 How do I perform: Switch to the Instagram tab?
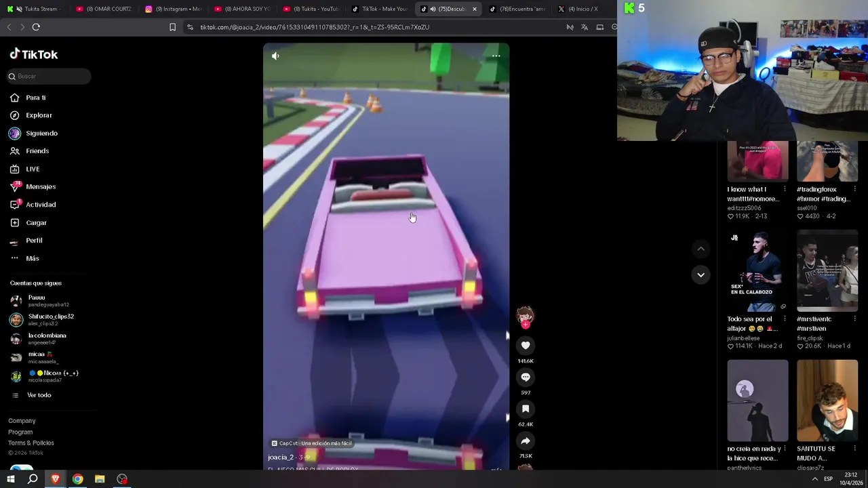pyautogui.click(x=173, y=9)
